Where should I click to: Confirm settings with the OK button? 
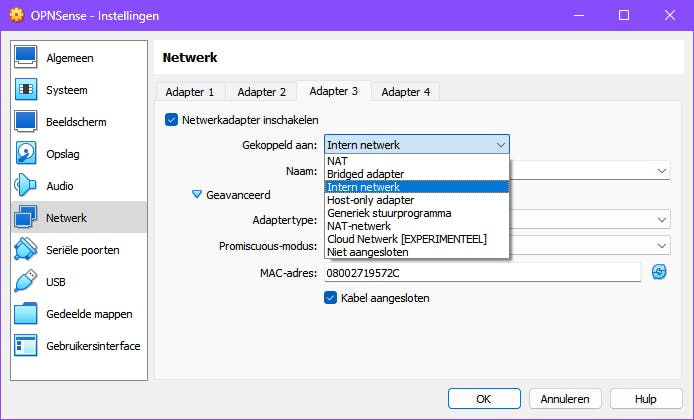click(484, 398)
